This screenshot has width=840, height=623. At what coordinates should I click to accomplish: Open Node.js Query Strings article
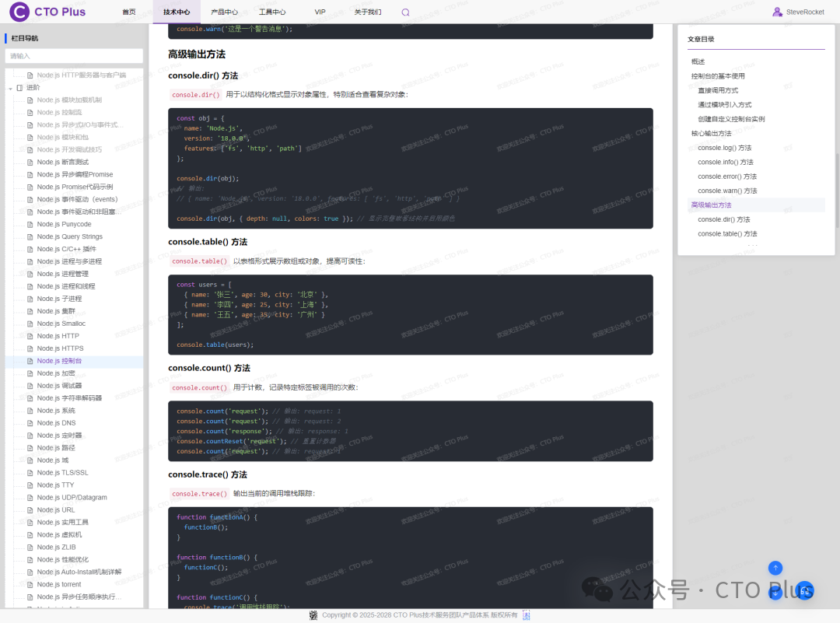[70, 236]
